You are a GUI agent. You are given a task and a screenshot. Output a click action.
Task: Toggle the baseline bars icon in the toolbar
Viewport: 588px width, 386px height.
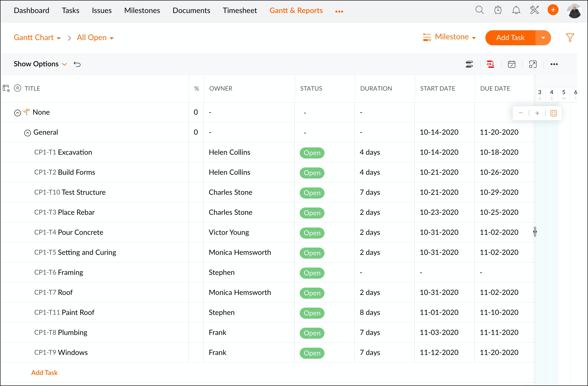point(469,64)
